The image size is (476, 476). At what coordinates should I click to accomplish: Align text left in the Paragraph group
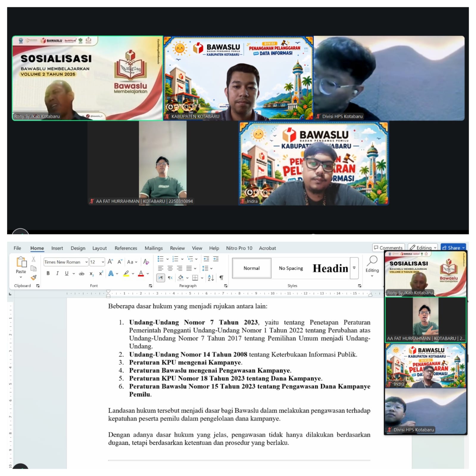point(160,268)
